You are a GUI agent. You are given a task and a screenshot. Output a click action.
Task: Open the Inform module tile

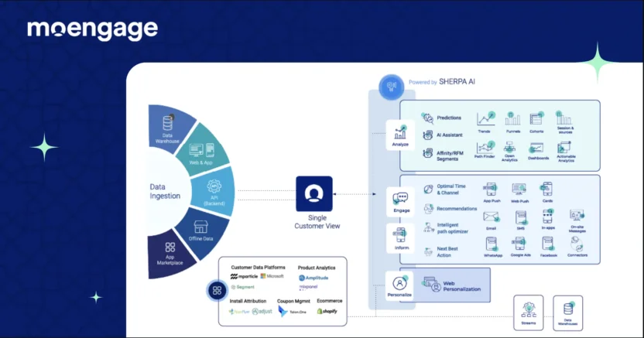click(400, 238)
